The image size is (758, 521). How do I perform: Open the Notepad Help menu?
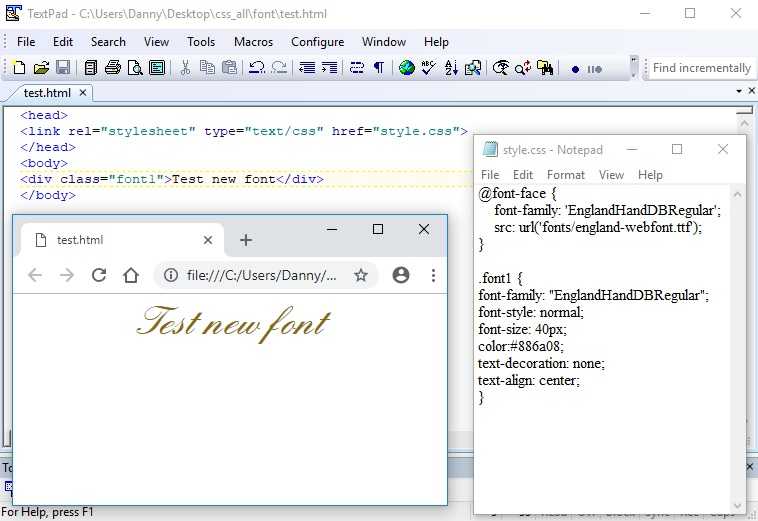pyautogui.click(x=650, y=175)
